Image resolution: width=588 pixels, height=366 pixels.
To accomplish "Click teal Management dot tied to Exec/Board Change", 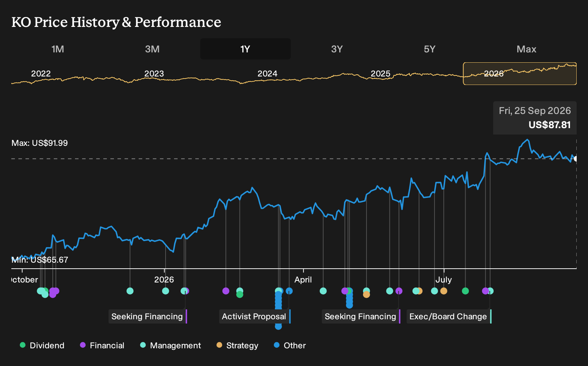I will click(491, 291).
